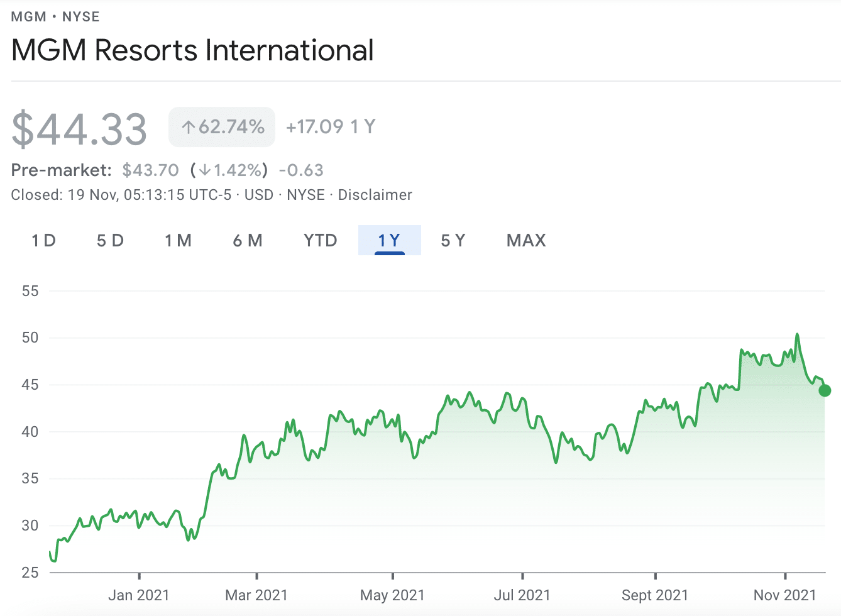Switch chart to 5 Y range

point(453,240)
